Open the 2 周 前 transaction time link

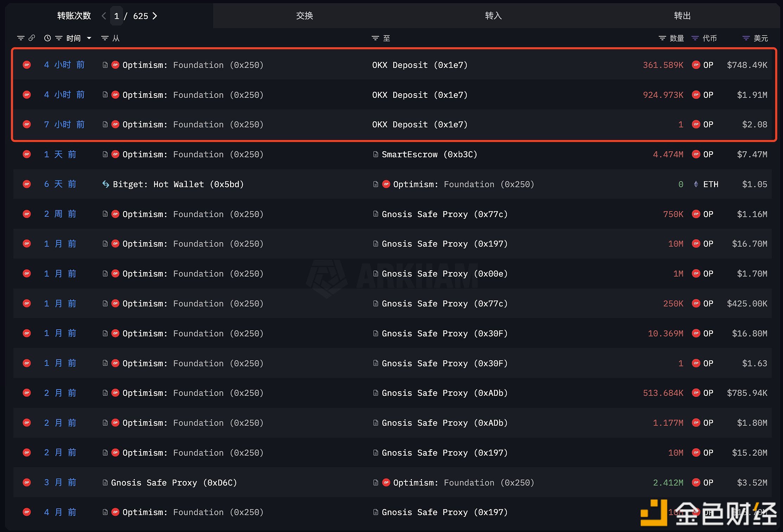[x=60, y=214]
